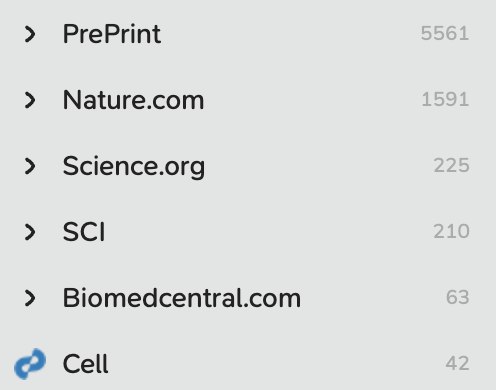Click the SCI unread count 210
The image size is (496, 390).
pos(452,231)
